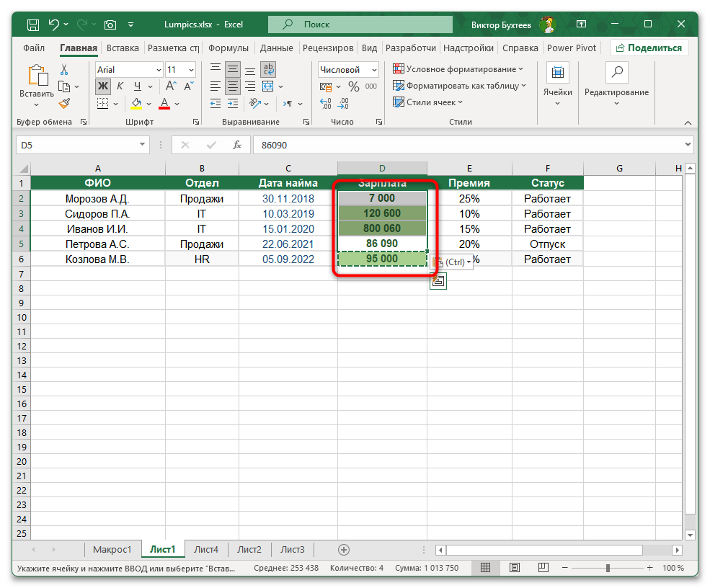Open the Paste Options (Ctrl) dropdown
The width and height of the screenshot is (710, 588).
tap(451, 262)
